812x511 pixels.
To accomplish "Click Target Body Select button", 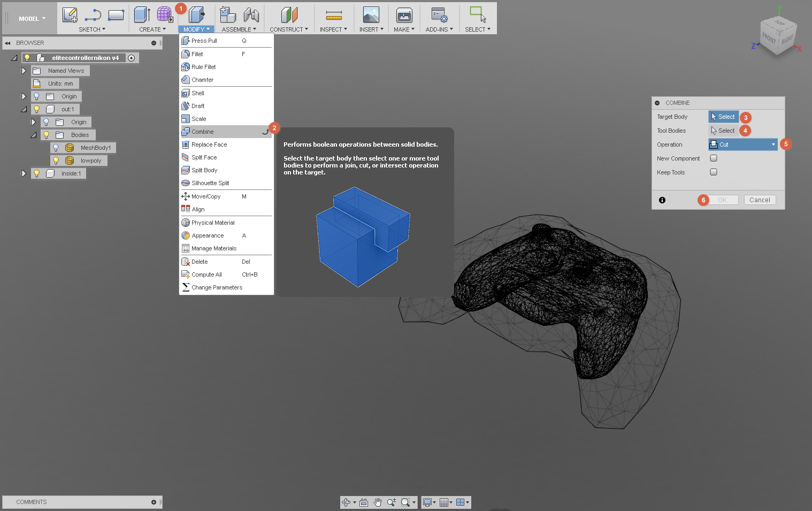I will [x=724, y=117].
